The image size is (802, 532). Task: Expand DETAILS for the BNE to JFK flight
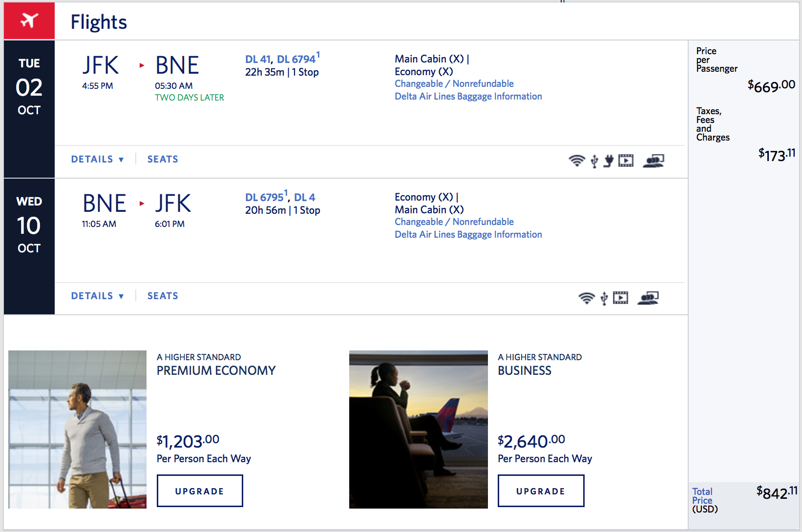pyautogui.click(x=98, y=296)
